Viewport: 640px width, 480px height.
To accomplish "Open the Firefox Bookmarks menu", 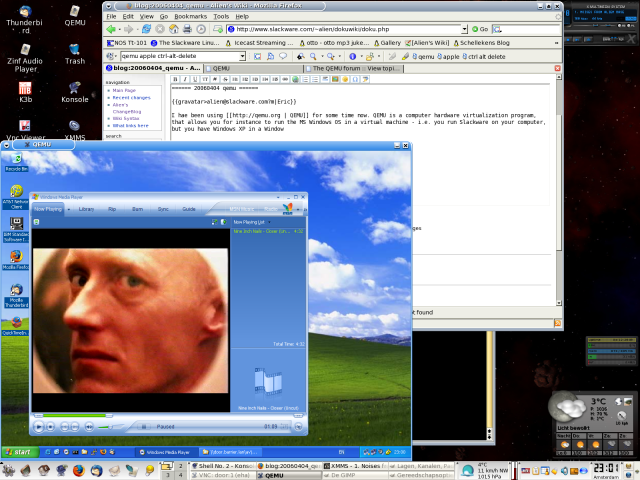I will tap(191, 16).
